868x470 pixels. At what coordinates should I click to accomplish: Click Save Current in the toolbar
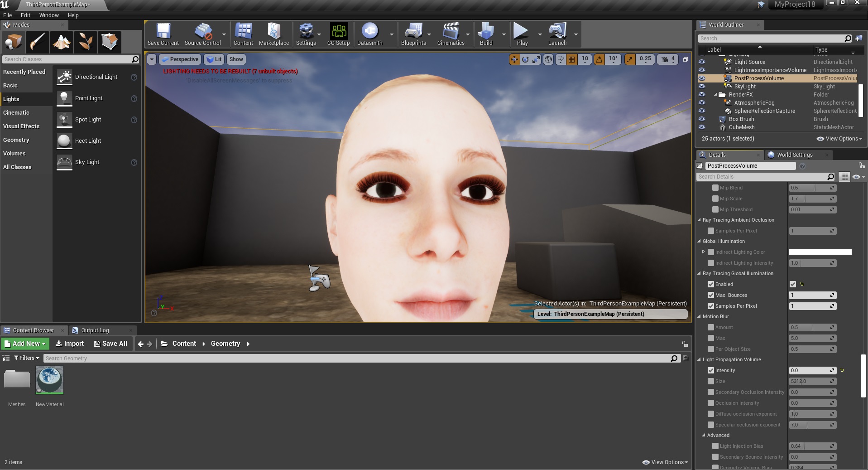click(163, 34)
